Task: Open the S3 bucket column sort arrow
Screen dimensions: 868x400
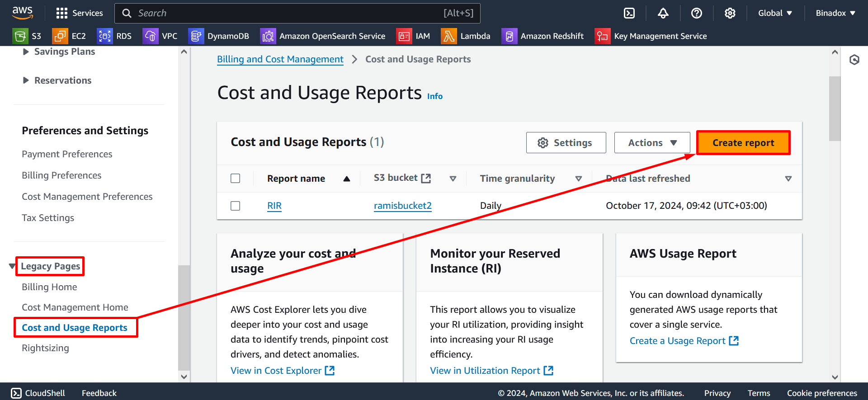Action: 453,179
